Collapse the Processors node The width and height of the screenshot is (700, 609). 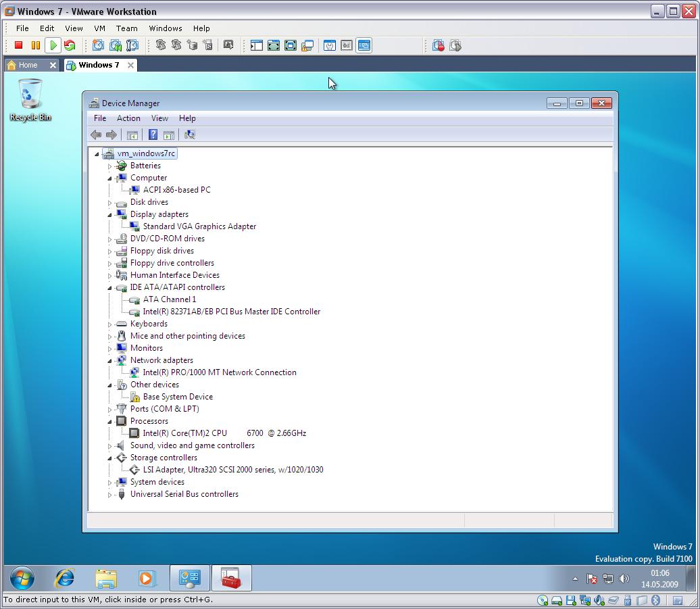[x=110, y=422]
